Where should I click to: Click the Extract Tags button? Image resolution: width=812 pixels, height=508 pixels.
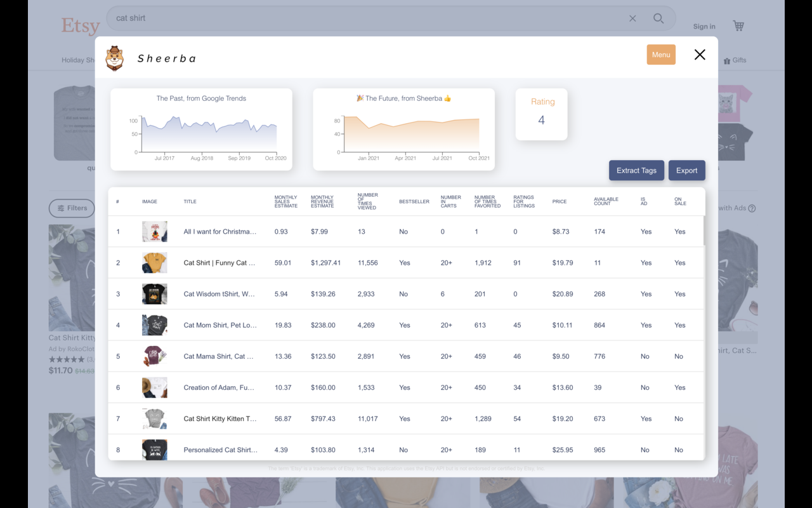point(636,170)
